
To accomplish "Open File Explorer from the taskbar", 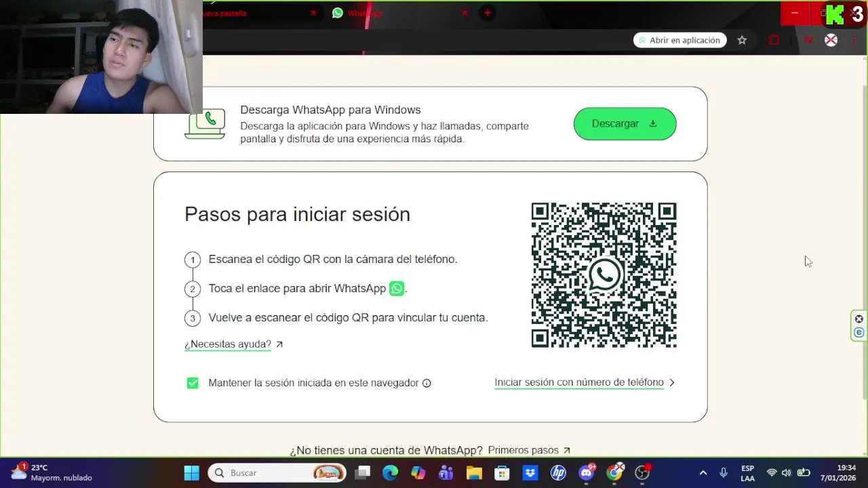I will point(473,472).
